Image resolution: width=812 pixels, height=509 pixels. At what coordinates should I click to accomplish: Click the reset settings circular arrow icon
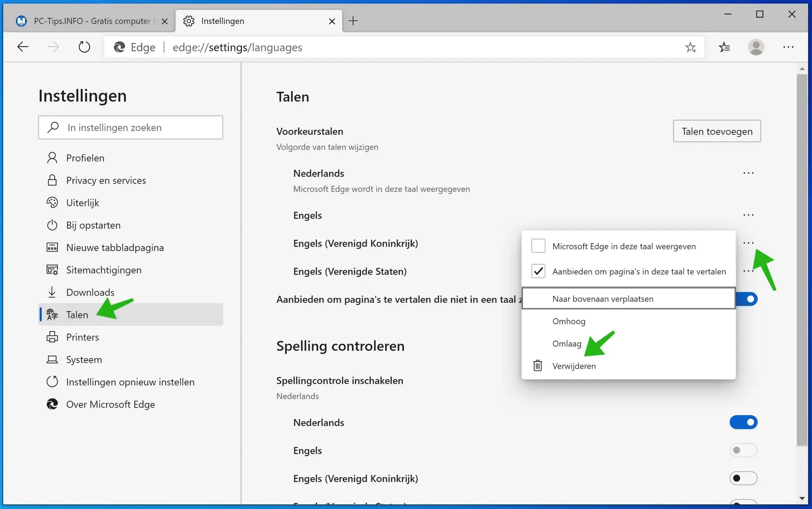click(52, 382)
